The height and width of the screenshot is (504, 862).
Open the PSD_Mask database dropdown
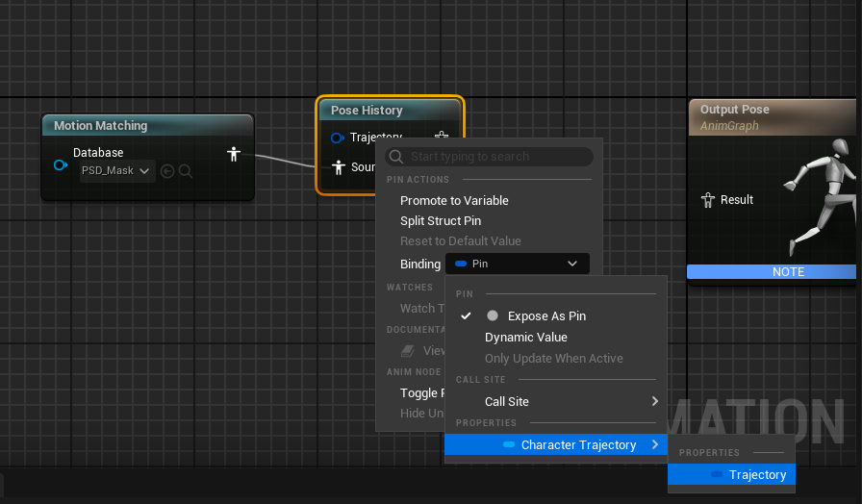coord(117,171)
